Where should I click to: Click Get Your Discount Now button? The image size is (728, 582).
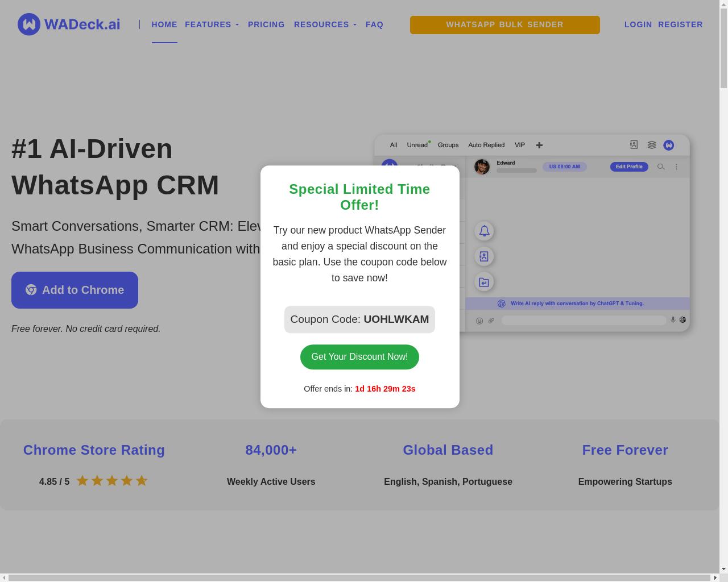[359, 357]
